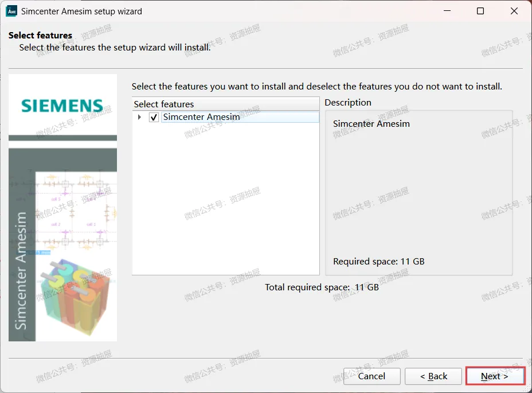
Task: Maximize the setup wizard window
Action: click(480, 11)
